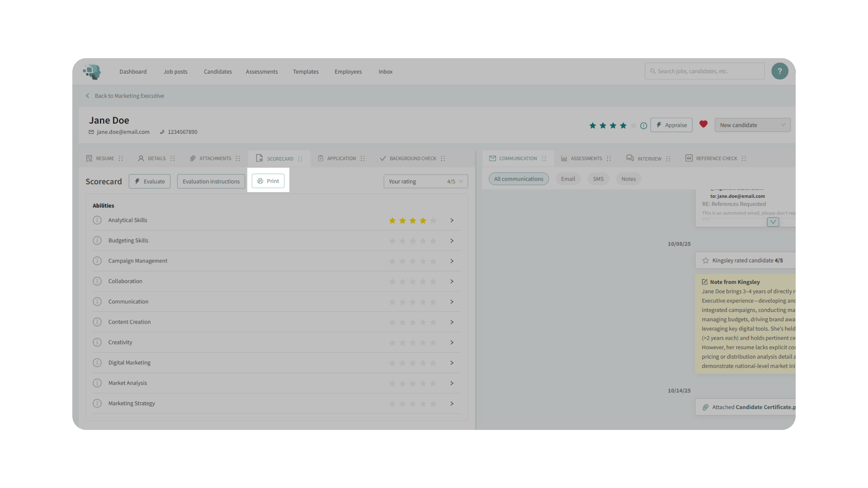Image resolution: width=868 pixels, height=488 pixels.
Task: Click the Print button
Action: [268, 181]
